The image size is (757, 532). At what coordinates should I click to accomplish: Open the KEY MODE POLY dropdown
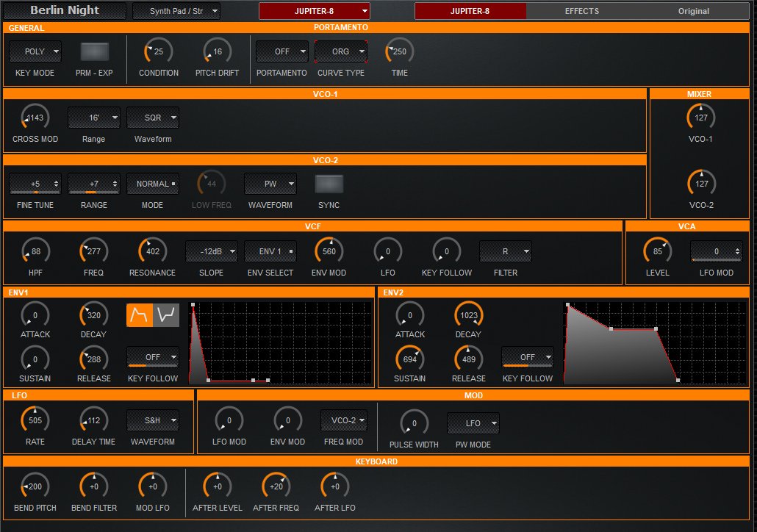35,51
